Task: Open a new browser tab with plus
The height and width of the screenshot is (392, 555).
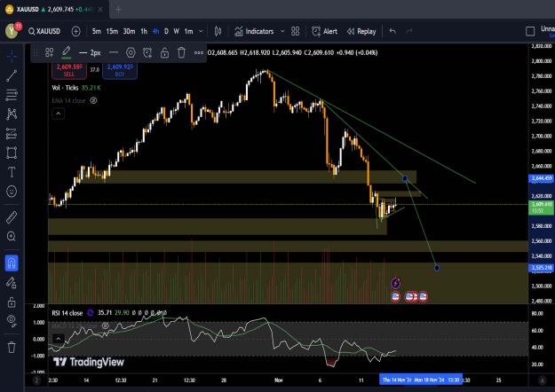Action: 118,10
